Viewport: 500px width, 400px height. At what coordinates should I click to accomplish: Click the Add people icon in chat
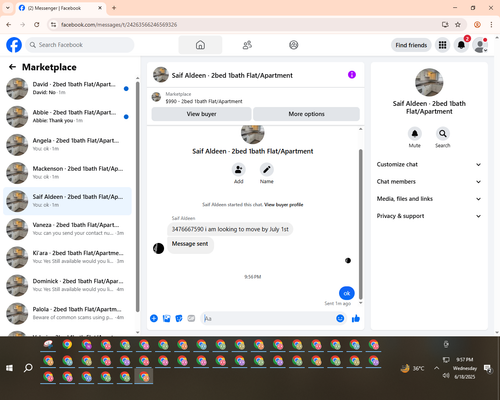tap(238, 170)
